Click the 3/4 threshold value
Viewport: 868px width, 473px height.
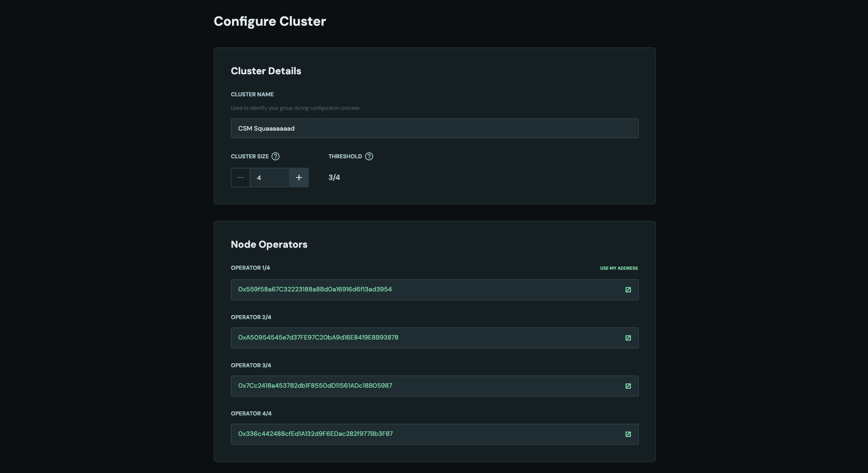pyautogui.click(x=333, y=178)
